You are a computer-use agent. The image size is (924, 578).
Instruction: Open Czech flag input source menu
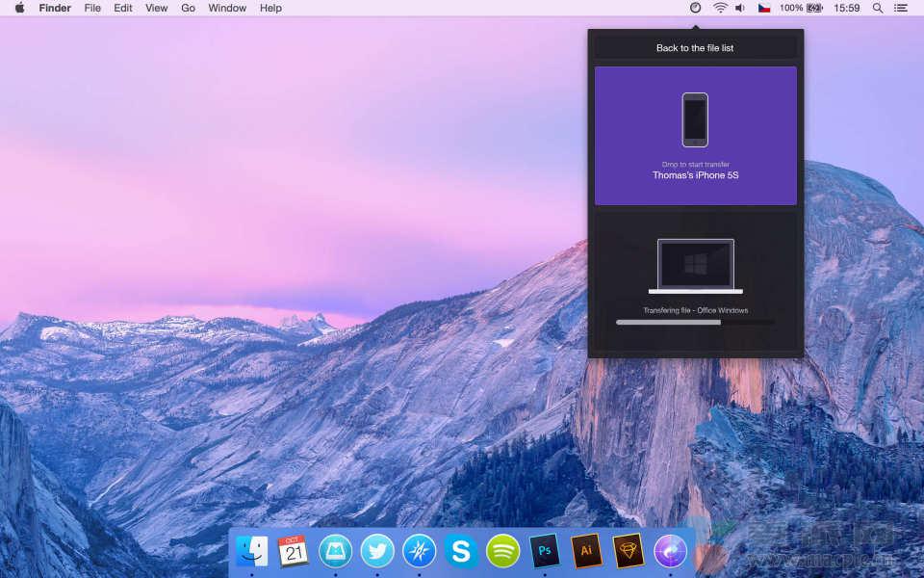coord(764,8)
